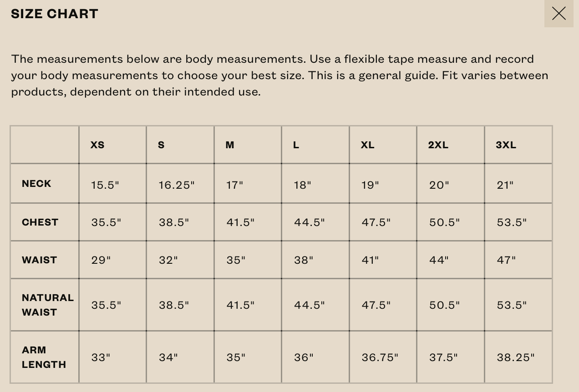
Task: Select the 37.5" arm length cell
Action: tap(443, 357)
